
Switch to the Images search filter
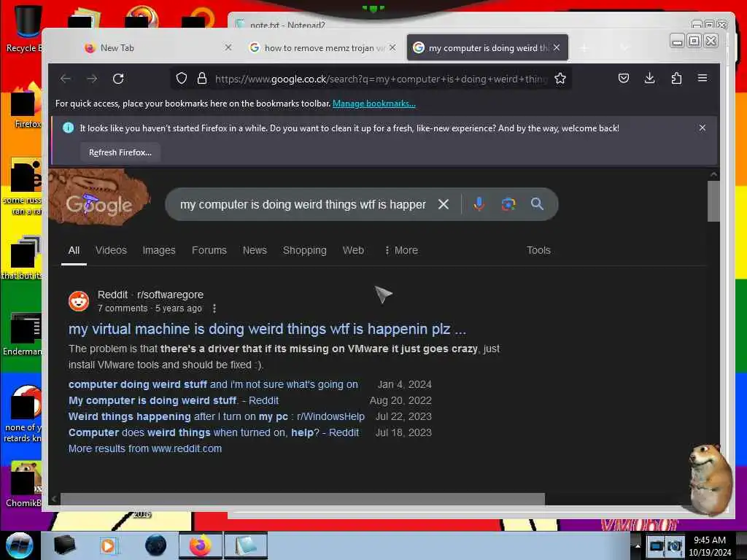point(159,251)
